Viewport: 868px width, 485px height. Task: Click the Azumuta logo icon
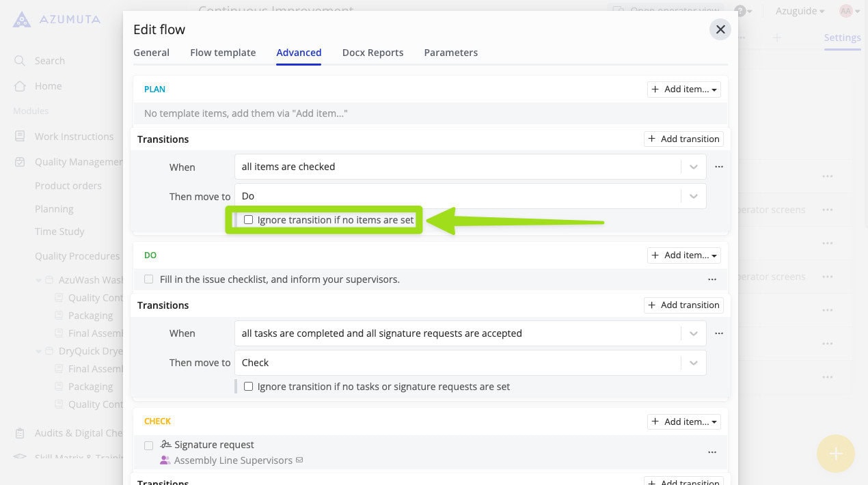tap(22, 19)
